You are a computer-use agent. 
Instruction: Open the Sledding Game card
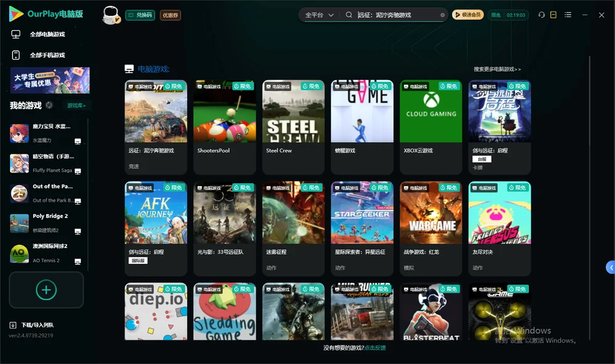pyautogui.click(x=224, y=312)
